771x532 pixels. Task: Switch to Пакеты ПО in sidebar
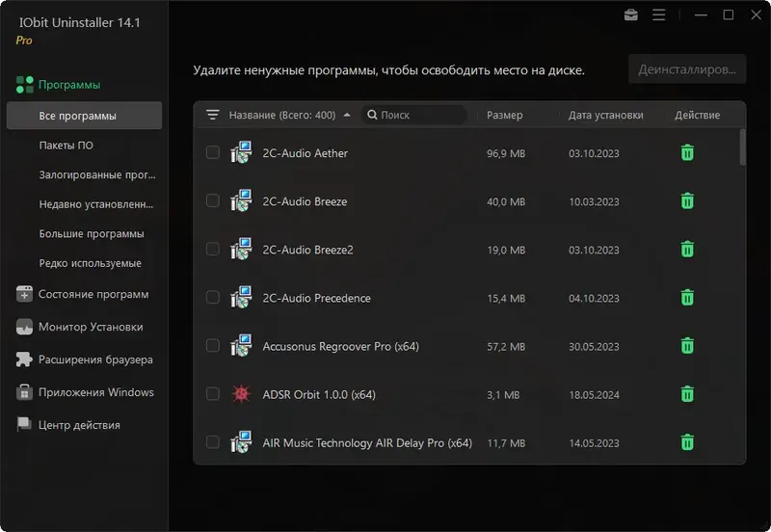[66, 146]
